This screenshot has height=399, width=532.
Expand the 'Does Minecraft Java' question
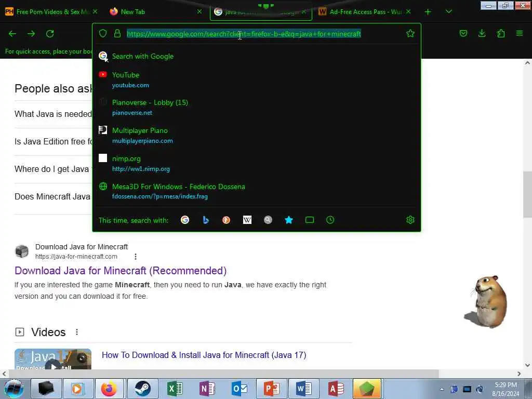click(53, 196)
